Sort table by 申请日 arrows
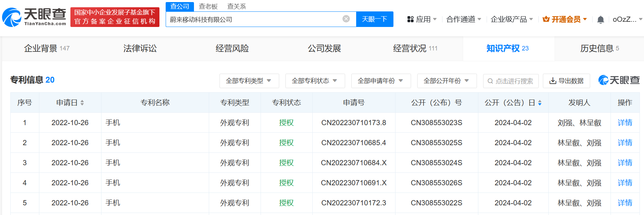 [82, 103]
